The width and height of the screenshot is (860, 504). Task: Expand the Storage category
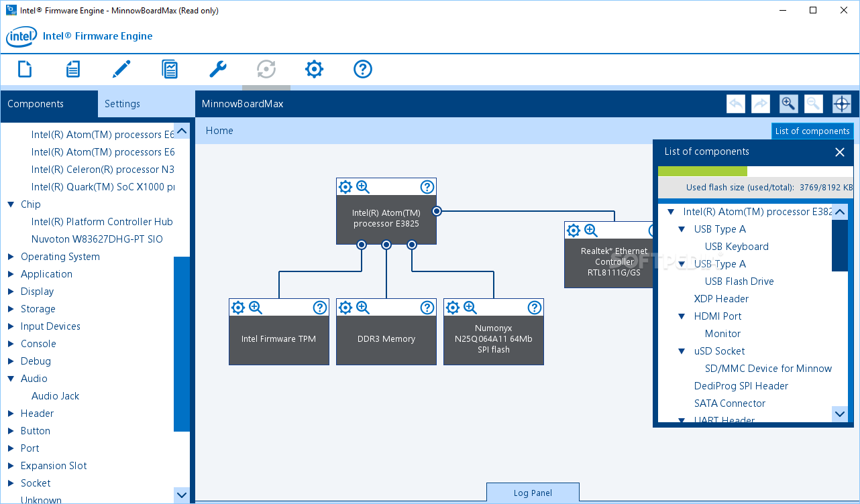[x=11, y=309]
